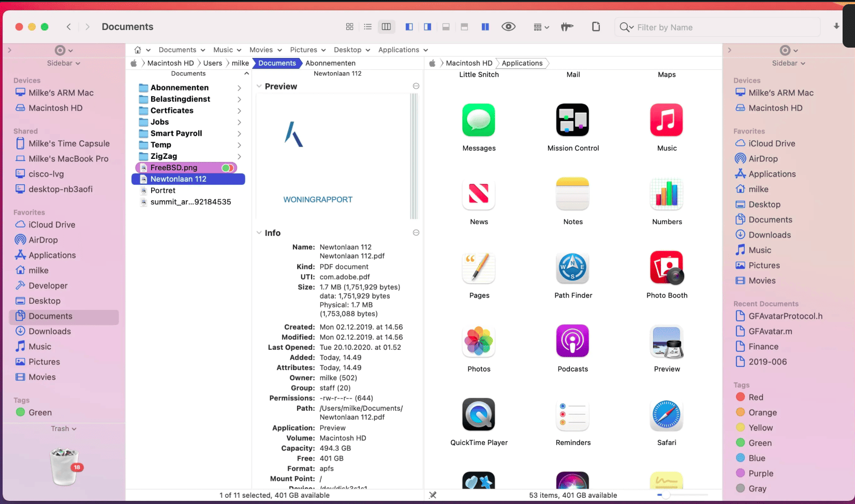The image size is (855, 504).
Task: Toggle dual browser pane icon
Action: pos(485,27)
